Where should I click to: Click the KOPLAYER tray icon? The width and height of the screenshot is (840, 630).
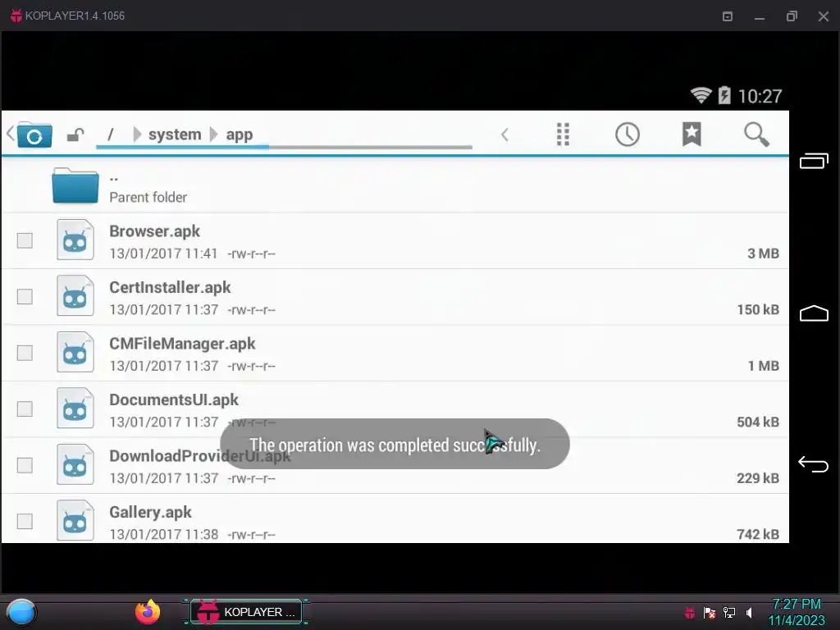(690, 612)
